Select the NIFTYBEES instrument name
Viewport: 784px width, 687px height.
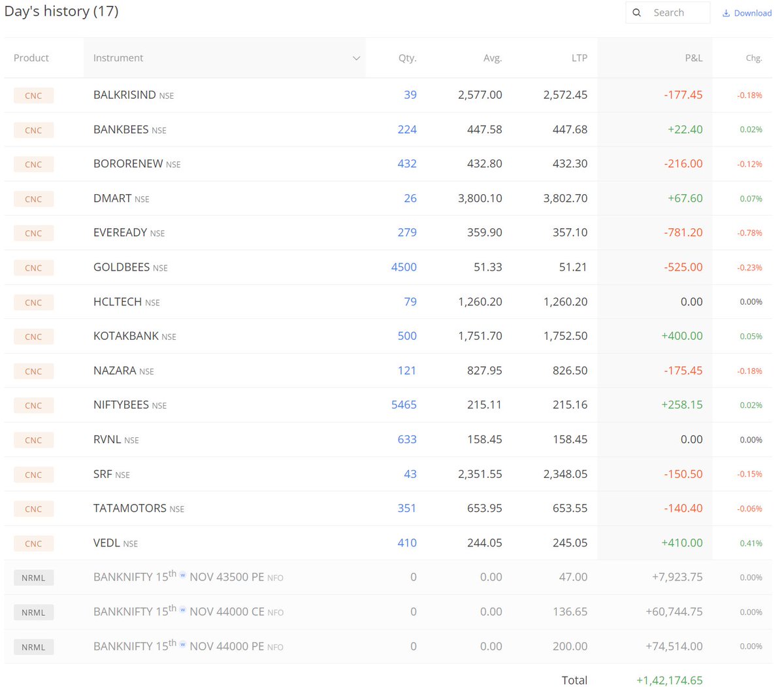tap(121, 405)
